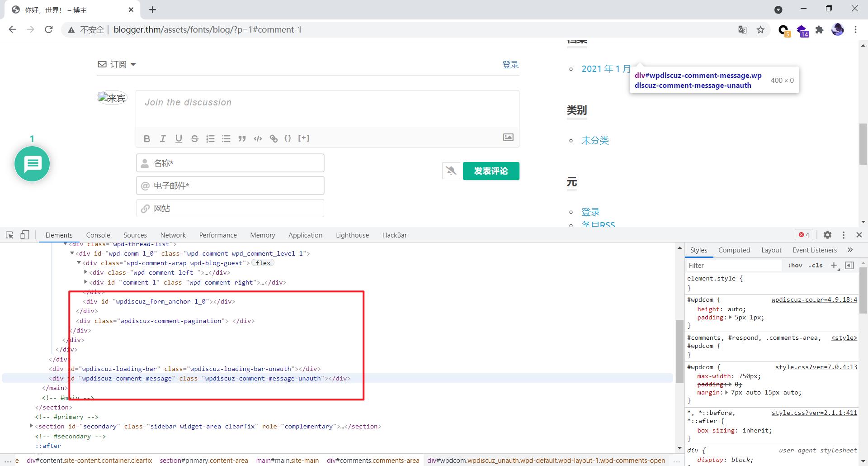
Task: Insert link in comment editor
Action: [274, 138]
